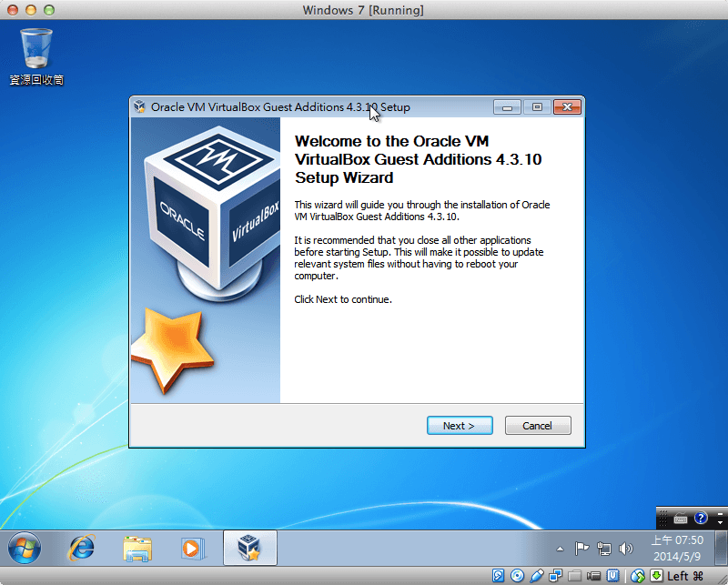Click the green auto-resize display icon
The width and height of the screenshot is (728, 585).
click(655, 575)
